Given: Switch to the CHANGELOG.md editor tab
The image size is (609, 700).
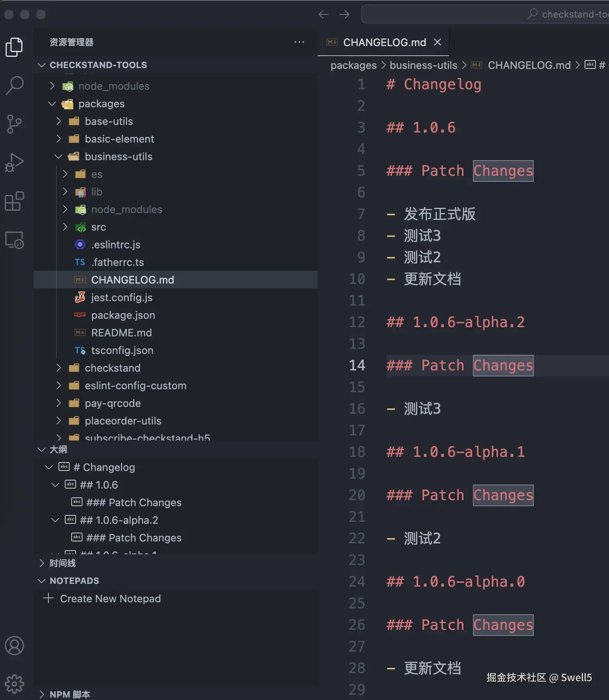Looking at the screenshot, I should point(383,42).
